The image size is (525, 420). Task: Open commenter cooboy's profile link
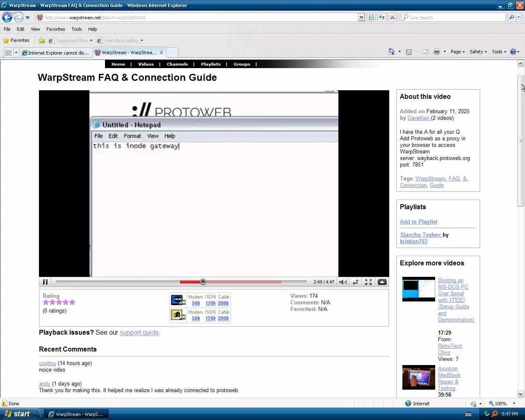(48, 363)
